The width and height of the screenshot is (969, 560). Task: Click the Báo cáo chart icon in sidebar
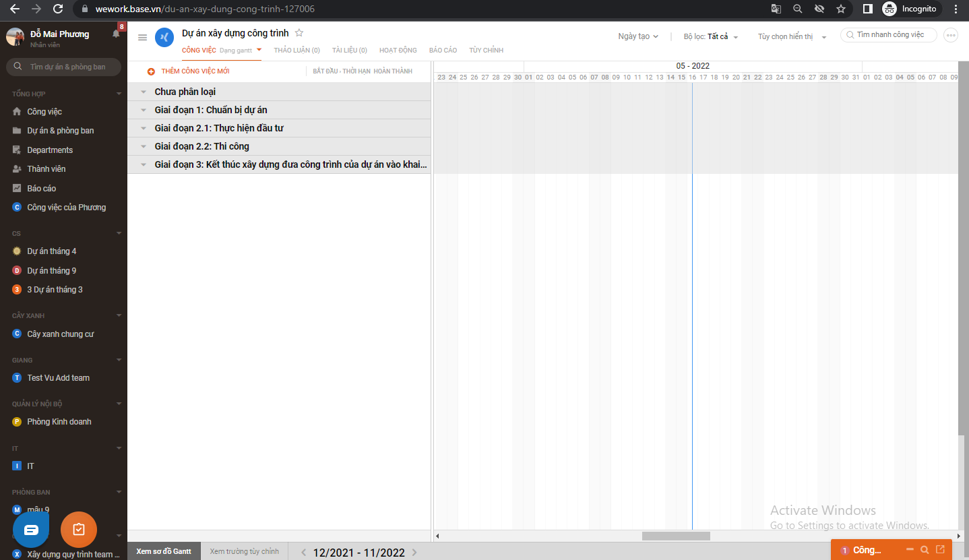[17, 188]
